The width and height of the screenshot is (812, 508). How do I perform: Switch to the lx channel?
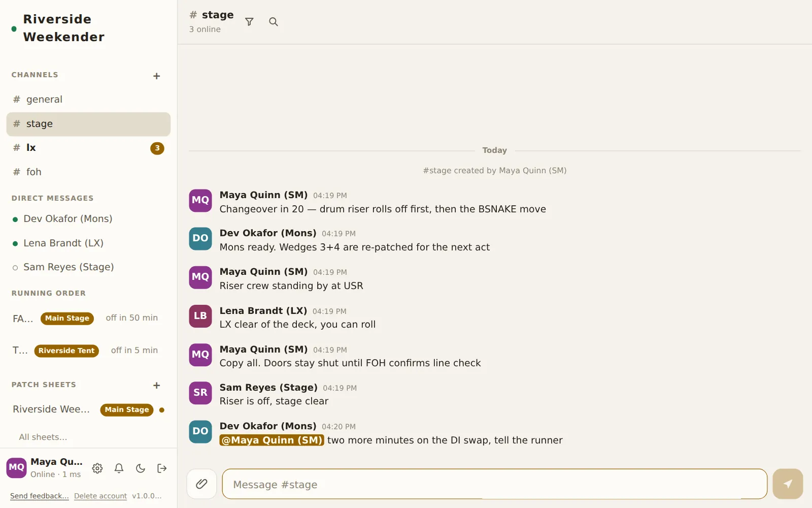(88, 148)
